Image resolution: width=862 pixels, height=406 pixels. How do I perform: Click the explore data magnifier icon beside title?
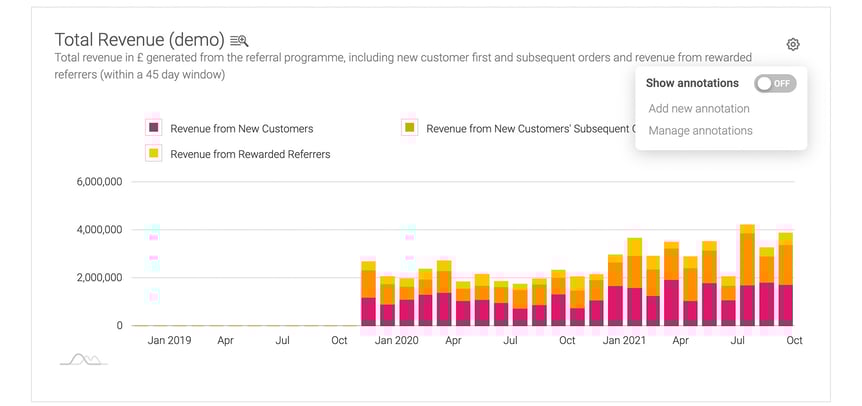point(239,40)
